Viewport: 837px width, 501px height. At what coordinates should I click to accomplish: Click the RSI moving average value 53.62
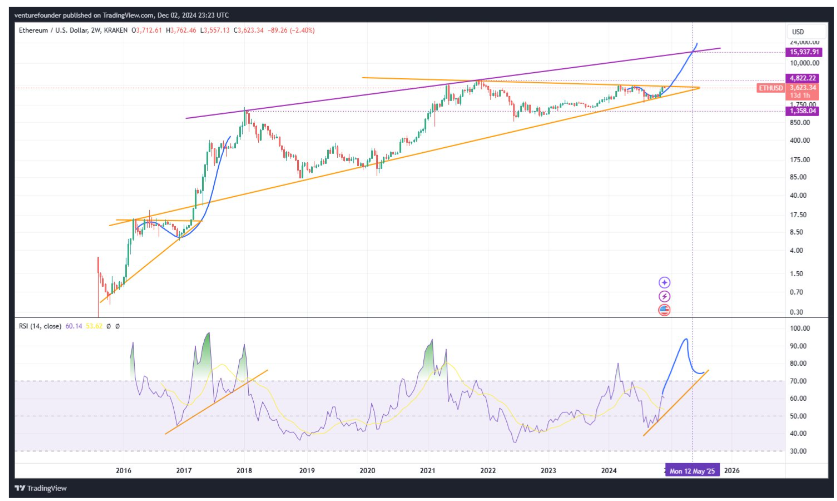pos(94,326)
